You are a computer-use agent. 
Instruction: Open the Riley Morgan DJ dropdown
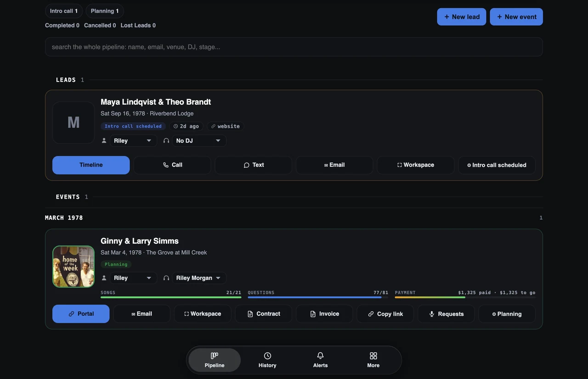[x=199, y=278]
